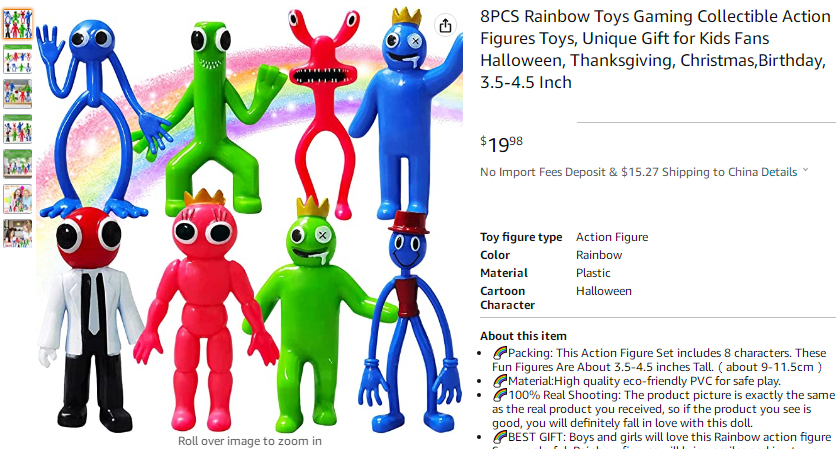836x449 pixels.
Task: Click the rainbow emoji before Packing bullet
Action: [500, 352]
